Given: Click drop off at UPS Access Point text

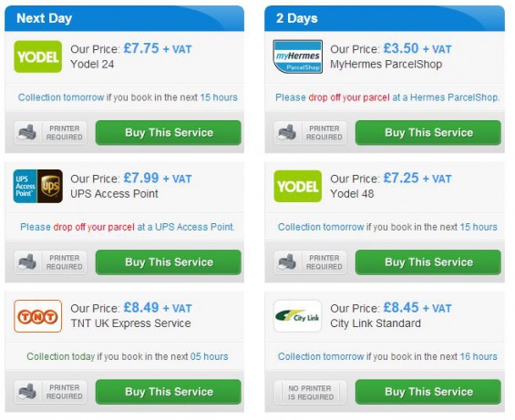Looking at the screenshot, I should point(128,227).
